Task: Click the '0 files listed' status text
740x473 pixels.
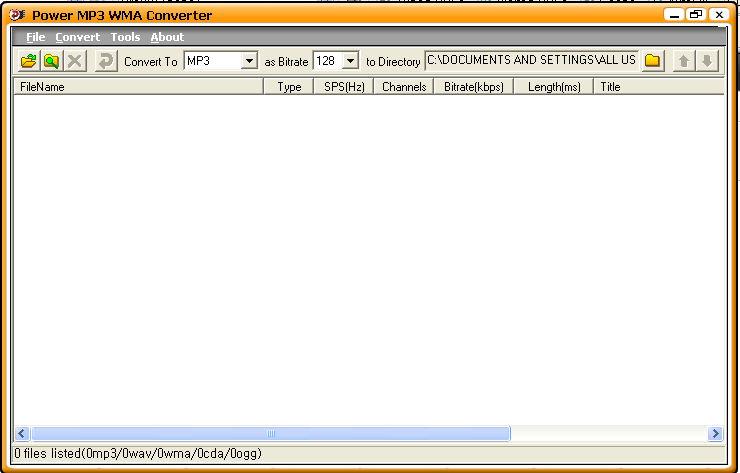Action: [138, 454]
